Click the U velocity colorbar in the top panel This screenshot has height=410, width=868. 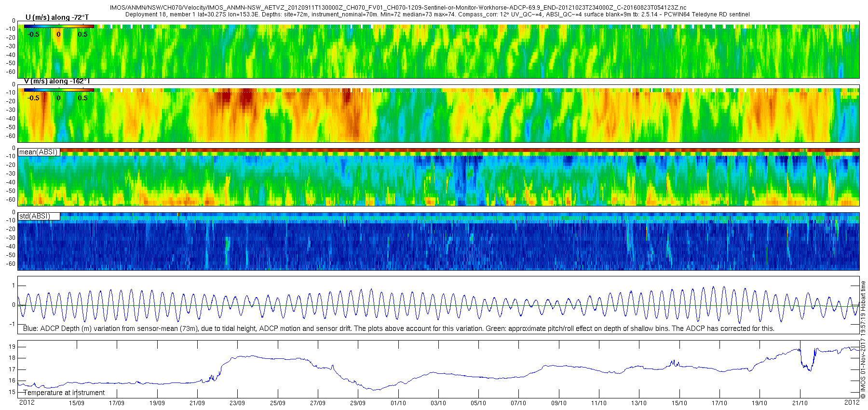59,27
